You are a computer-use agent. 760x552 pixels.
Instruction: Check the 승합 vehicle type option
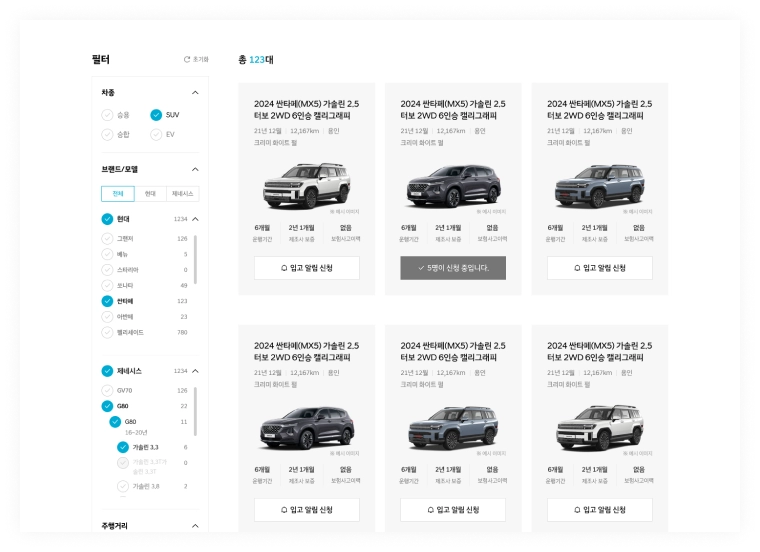point(107,134)
